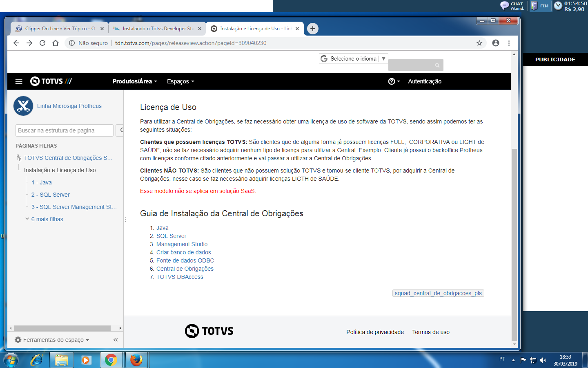
Task: Open Chrome's three-dot menu
Action: [509, 43]
